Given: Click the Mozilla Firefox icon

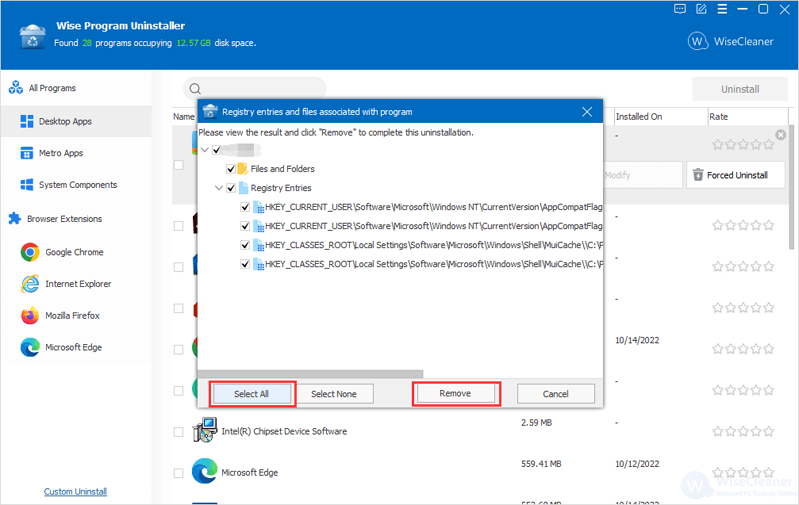Looking at the screenshot, I should tap(30, 315).
